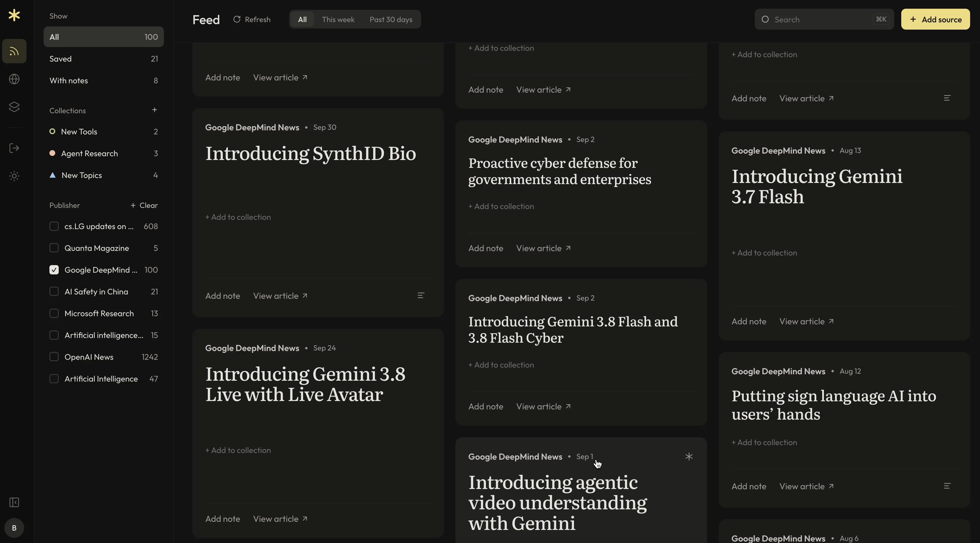The width and height of the screenshot is (980, 543).
Task: Select the All time filter tab
Action: [302, 19]
